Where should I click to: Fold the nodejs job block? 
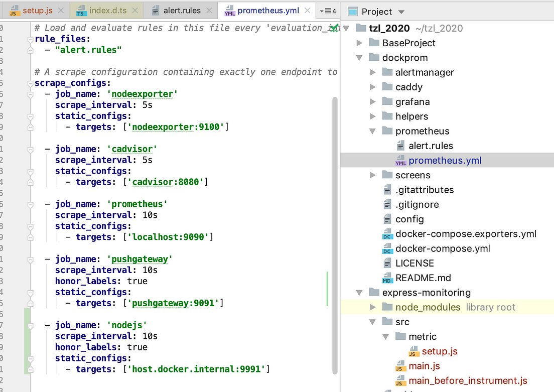31,326
